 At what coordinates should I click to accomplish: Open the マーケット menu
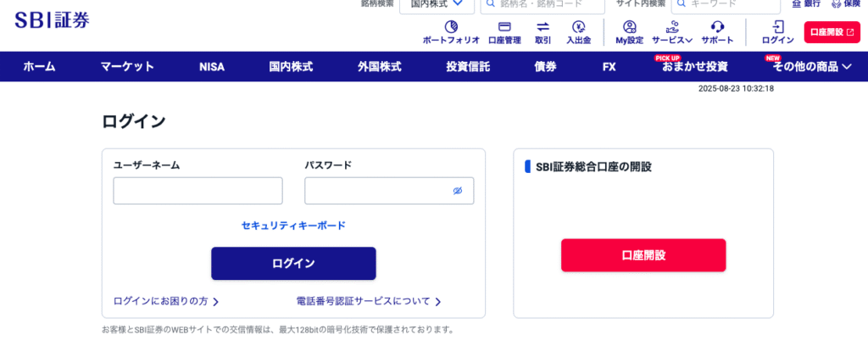[127, 67]
